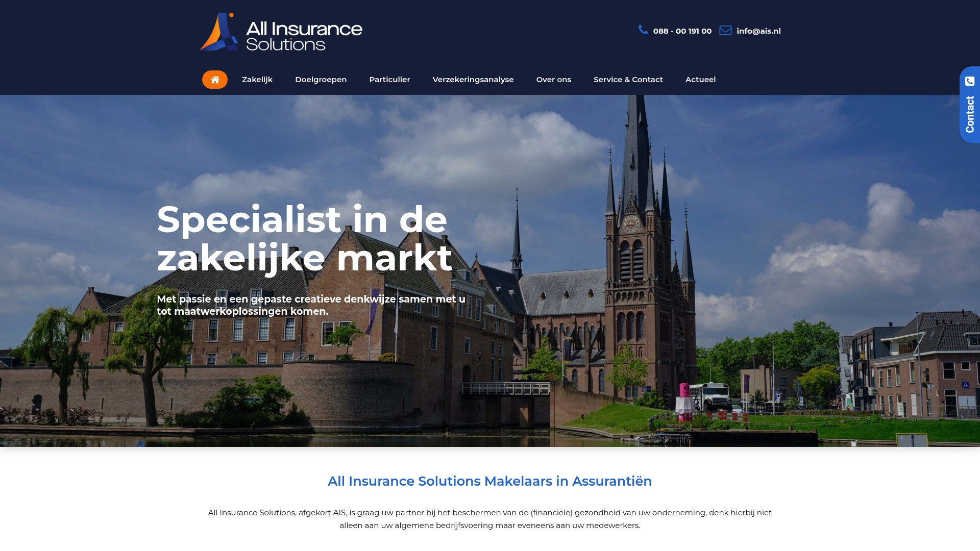Open the Over ons menu
The image size is (980, 551).
[553, 80]
